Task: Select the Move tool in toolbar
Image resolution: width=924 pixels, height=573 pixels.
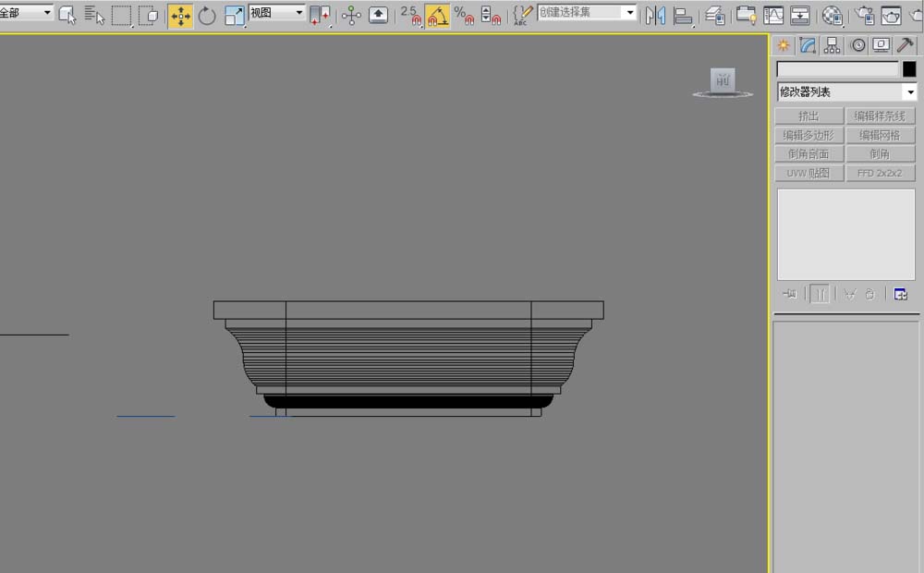Action: coord(180,16)
